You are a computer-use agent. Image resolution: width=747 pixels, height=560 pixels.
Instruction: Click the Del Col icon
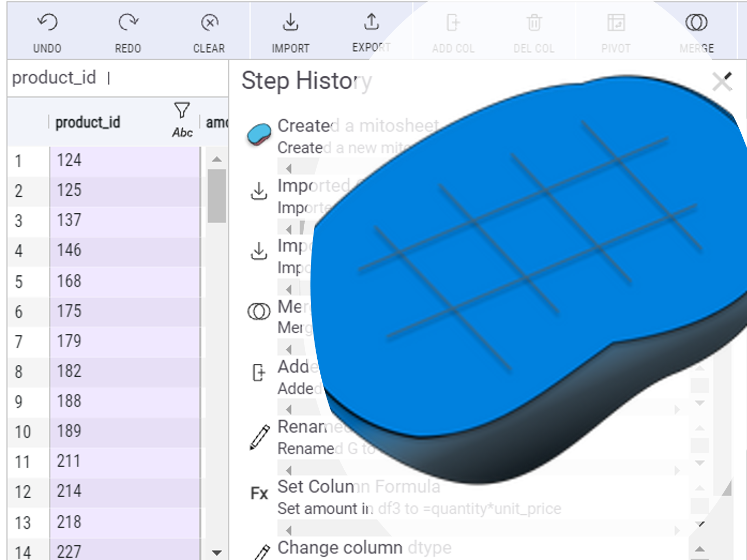click(x=534, y=23)
